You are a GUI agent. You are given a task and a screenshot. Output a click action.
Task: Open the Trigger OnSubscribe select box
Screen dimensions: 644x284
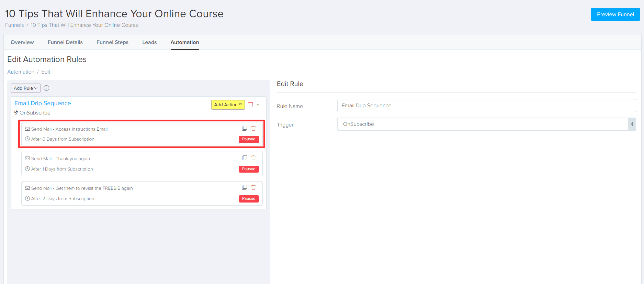486,124
